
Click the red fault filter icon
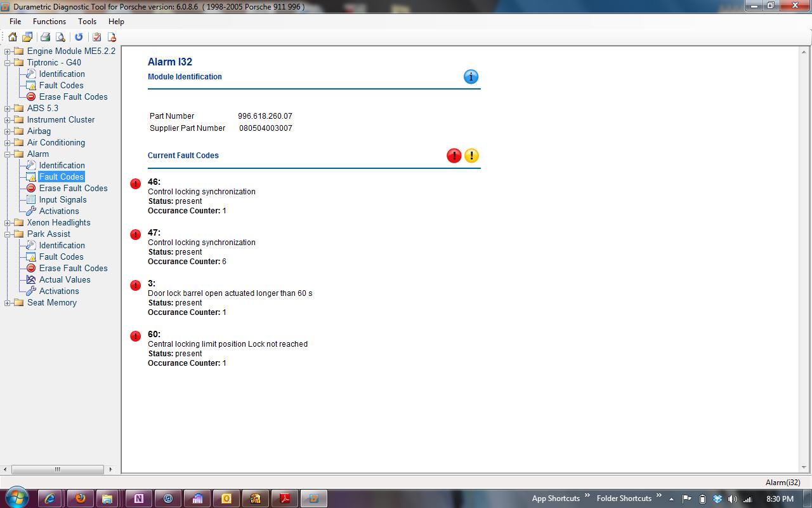tap(454, 156)
